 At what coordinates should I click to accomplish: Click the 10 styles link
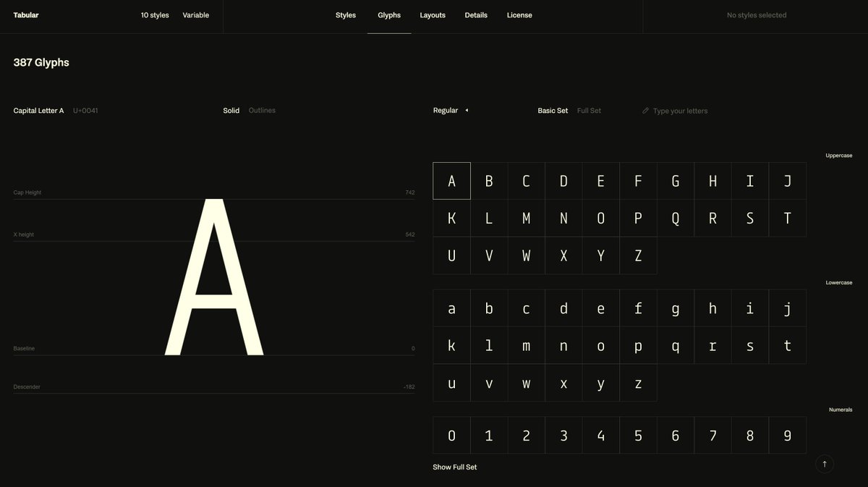(x=155, y=15)
